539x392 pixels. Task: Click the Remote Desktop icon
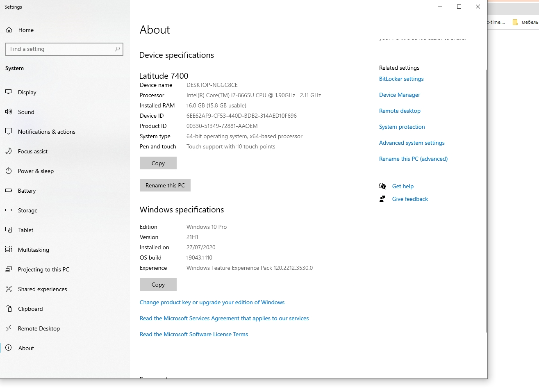tap(9, 328)
